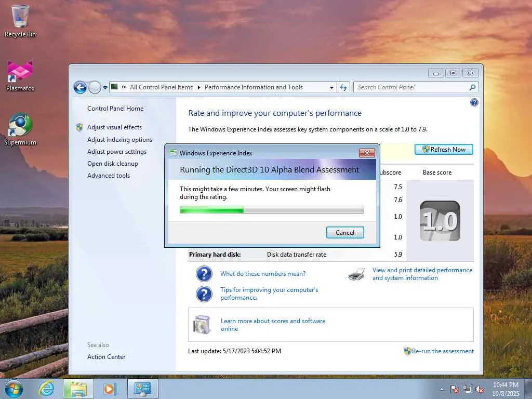Click the forward navigation arrow in Control Panel

pos(95,87)
